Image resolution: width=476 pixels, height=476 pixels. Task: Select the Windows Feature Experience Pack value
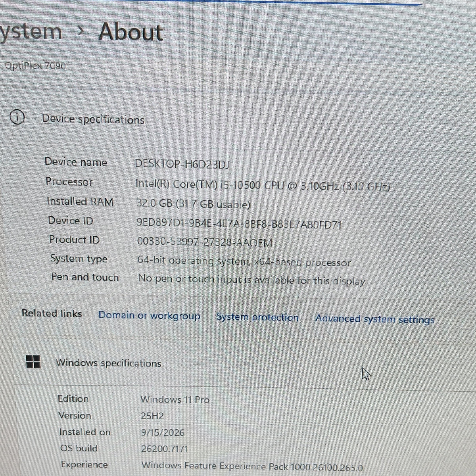[252, 466]
